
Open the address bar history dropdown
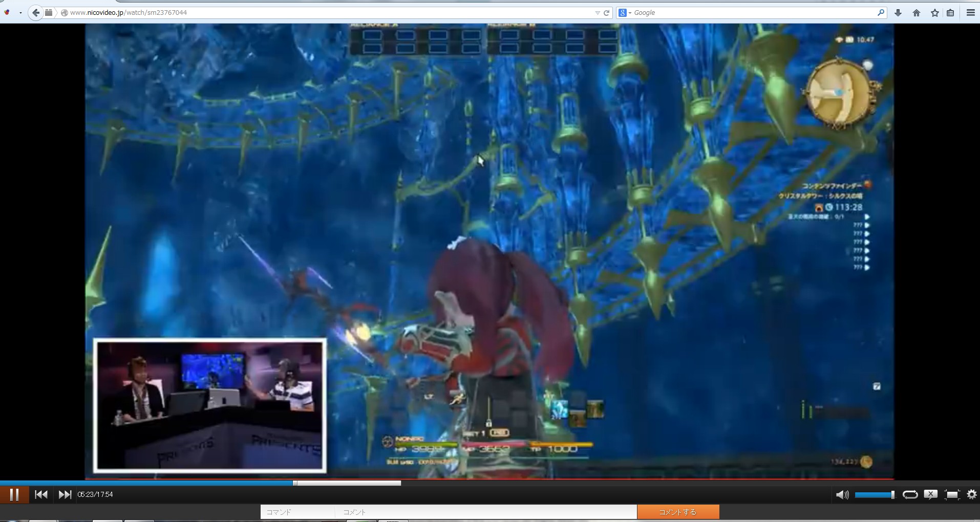tap(597, 13)
